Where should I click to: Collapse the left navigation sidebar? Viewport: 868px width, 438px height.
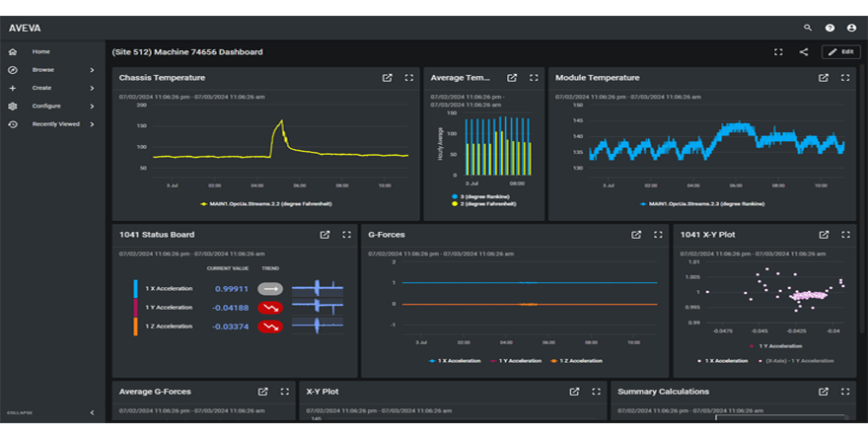point(92,412)
